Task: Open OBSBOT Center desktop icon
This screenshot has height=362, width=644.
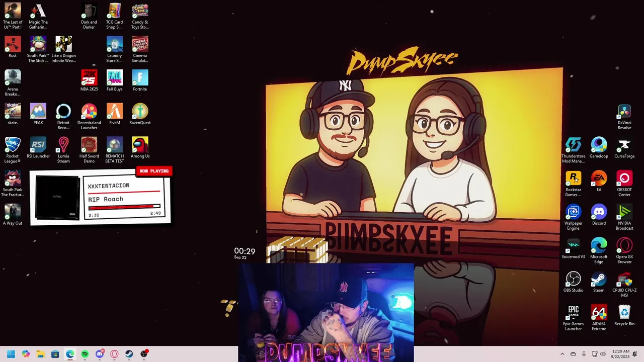Action: point(624,184)
